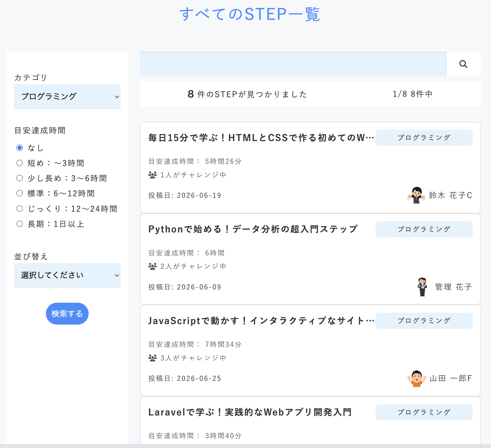Select じっくり：12〜24時間 radio option
Screen dimensions: 491x448
(x=20, y=209)
